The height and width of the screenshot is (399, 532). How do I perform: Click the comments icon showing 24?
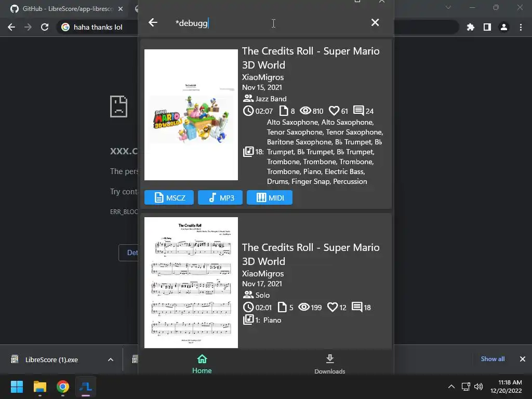point(358,111)
